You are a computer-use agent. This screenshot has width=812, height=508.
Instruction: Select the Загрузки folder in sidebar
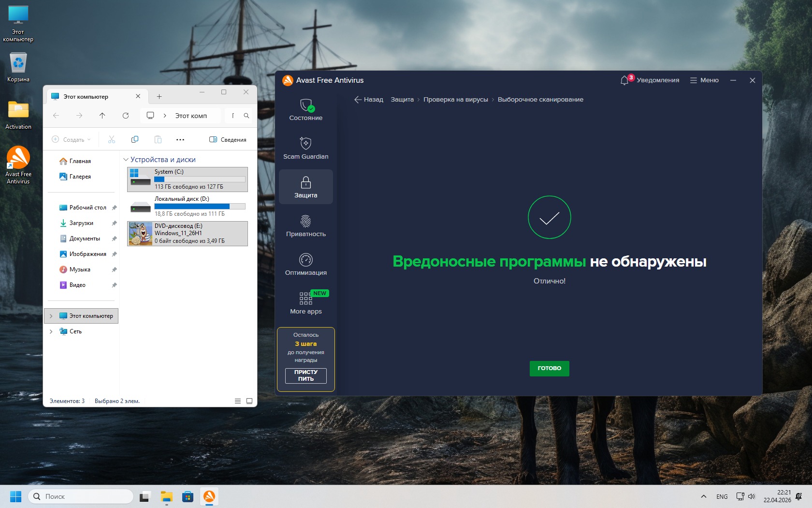pyautogui.click(x=81, y=223)
